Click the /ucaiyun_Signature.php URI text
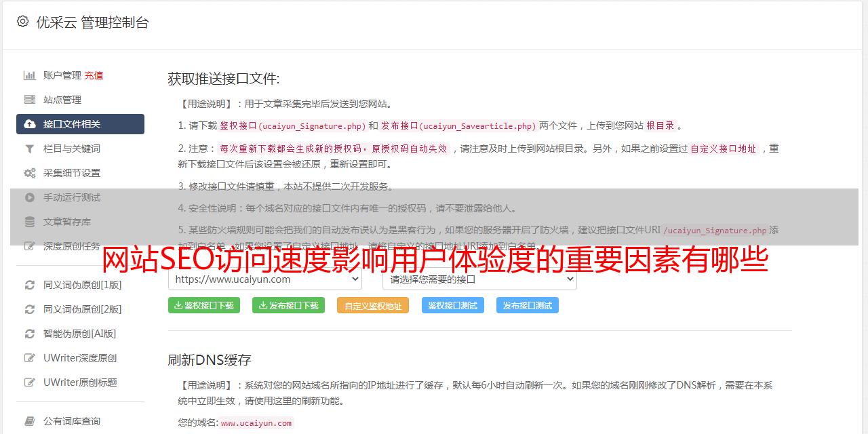868x434 pixels. 715,230
